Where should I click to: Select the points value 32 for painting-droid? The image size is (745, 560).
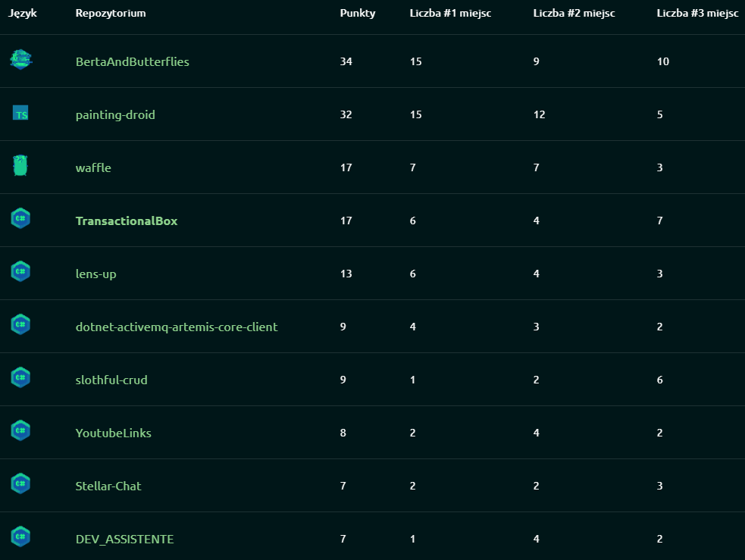(346, 115)
